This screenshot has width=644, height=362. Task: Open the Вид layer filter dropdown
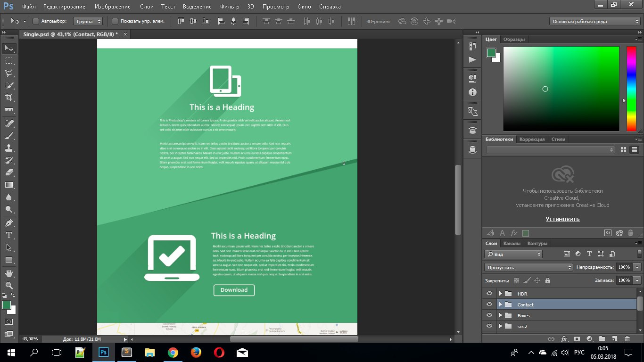[513, 254]
